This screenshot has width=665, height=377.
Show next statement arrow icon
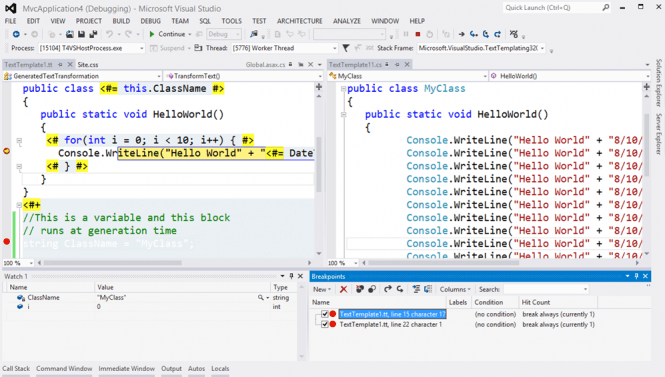[x=462, y=34]
